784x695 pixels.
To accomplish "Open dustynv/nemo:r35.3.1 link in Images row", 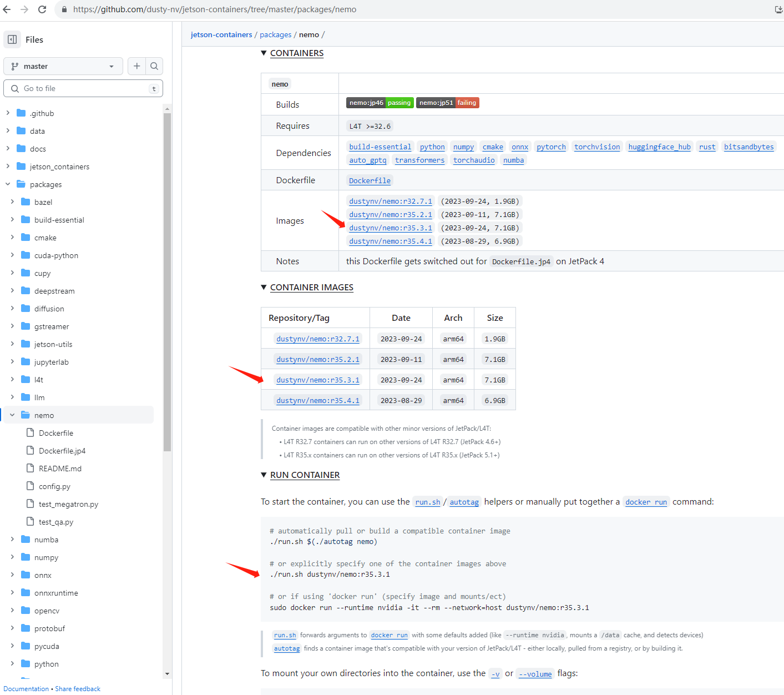I will pos(390,228).
